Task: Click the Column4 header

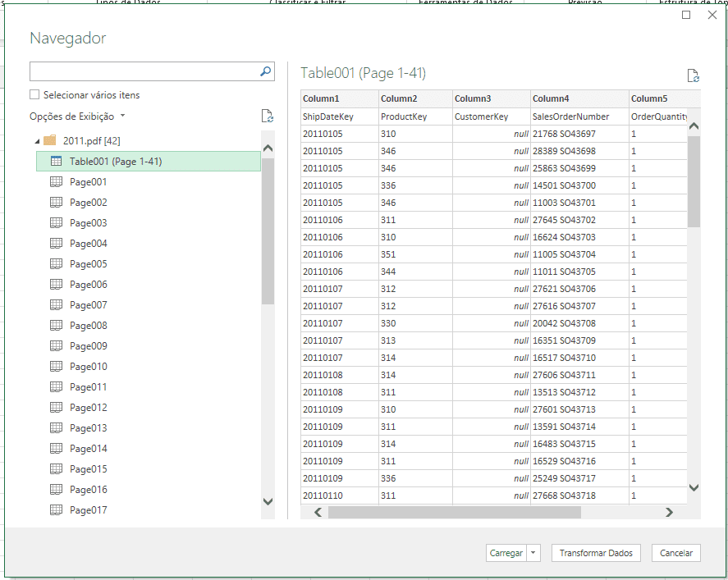Action: 580,98
